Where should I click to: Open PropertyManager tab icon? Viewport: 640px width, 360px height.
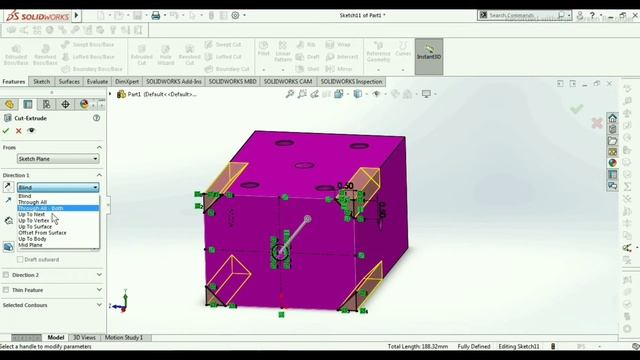coord(28,104)
